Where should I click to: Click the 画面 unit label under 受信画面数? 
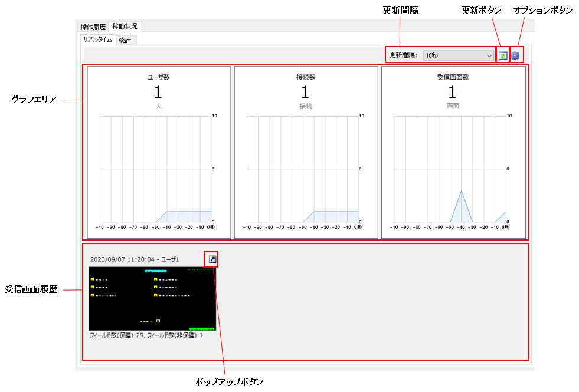point(453,106)
